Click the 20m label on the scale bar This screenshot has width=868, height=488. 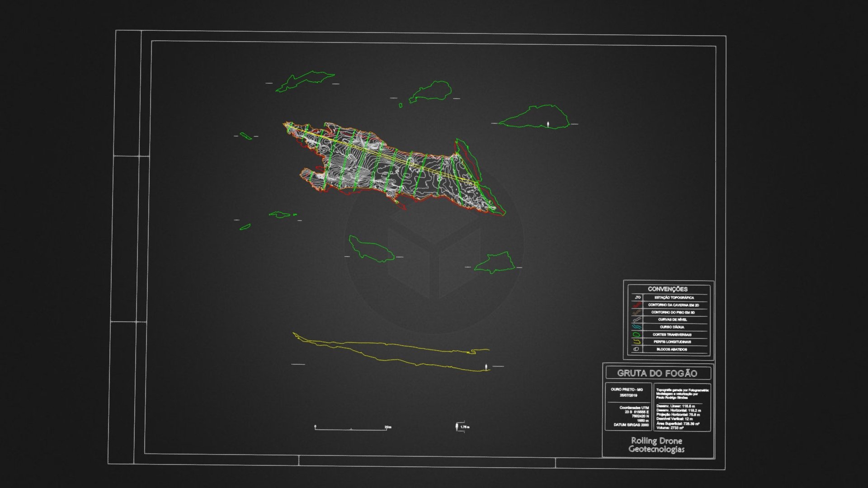click(x=388, y=427)
